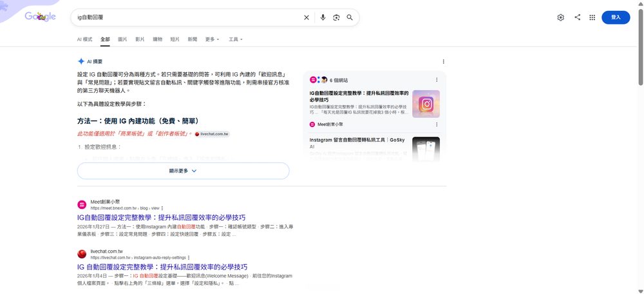The height and width of the screenshot is (294, 644).
Task: Switch to AI 模式 tab
Action: (84, 39)
